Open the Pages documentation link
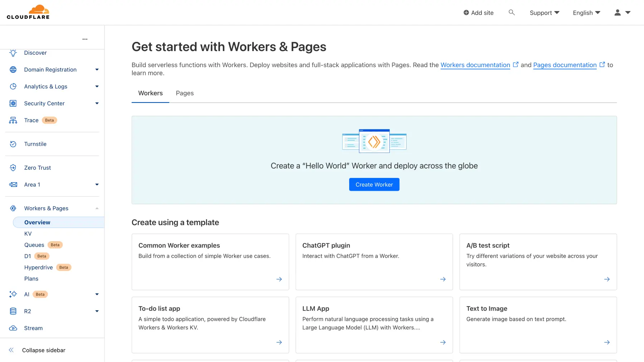 pos(565,65)
